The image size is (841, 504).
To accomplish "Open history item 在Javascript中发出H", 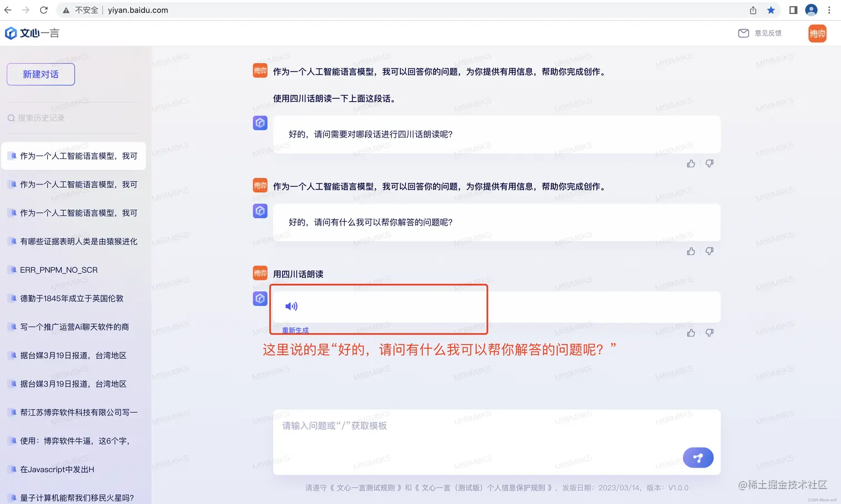I will [x=73, y=469].
